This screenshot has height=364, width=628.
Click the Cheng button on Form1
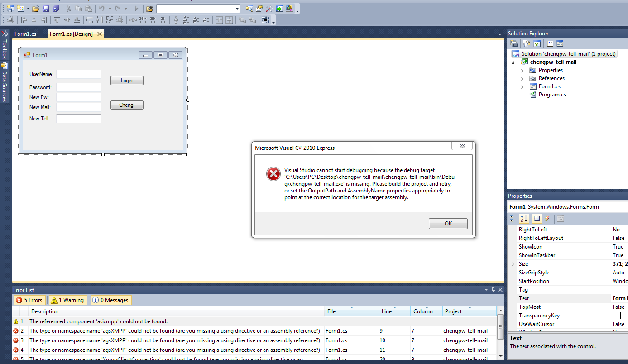127,105
